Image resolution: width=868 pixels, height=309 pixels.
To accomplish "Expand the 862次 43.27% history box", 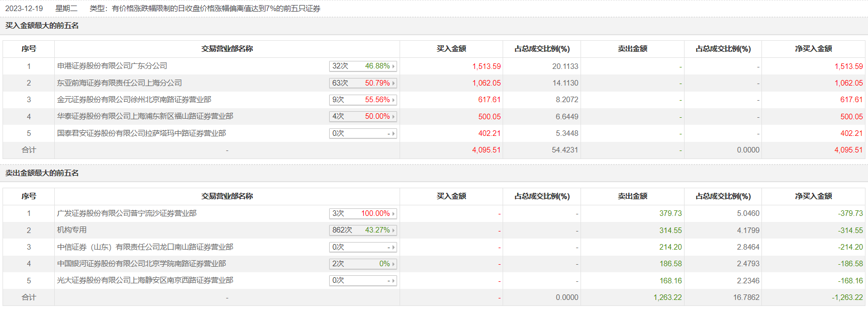I will tap(362, 230).
